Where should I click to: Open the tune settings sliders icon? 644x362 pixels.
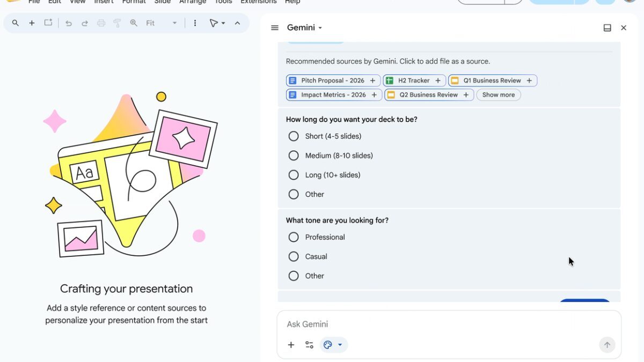click(x=309, y=345)
